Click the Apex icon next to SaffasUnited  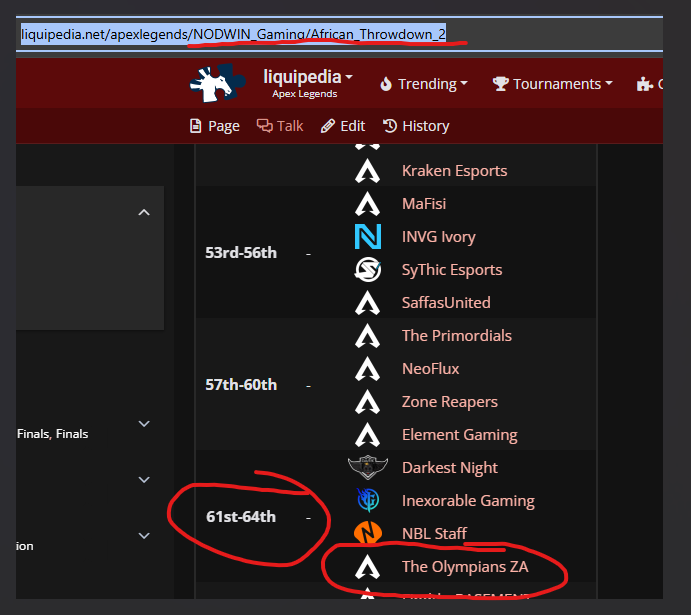pos(368,303)
